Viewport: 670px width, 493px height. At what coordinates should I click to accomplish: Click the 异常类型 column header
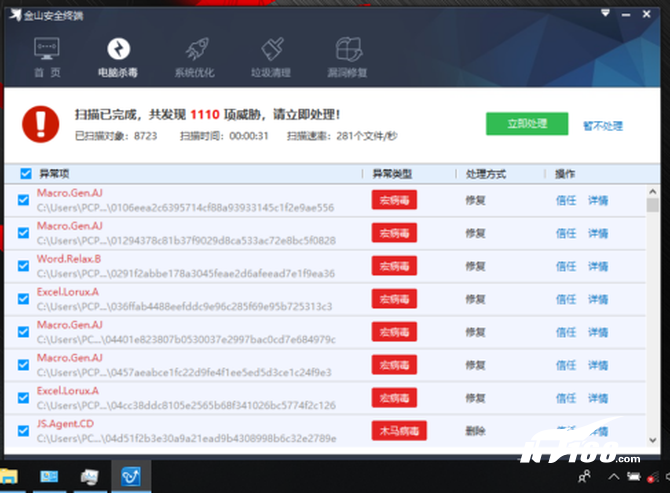[x=393, y=174]
